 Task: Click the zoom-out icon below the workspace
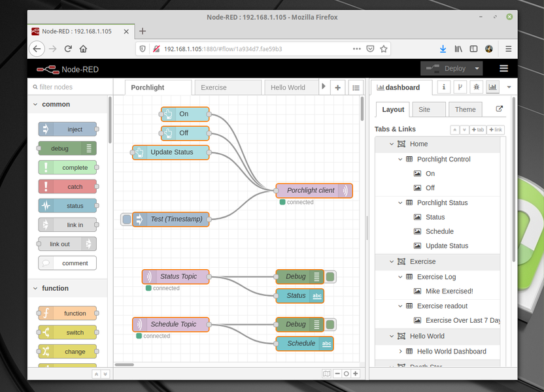click(337, 374)
